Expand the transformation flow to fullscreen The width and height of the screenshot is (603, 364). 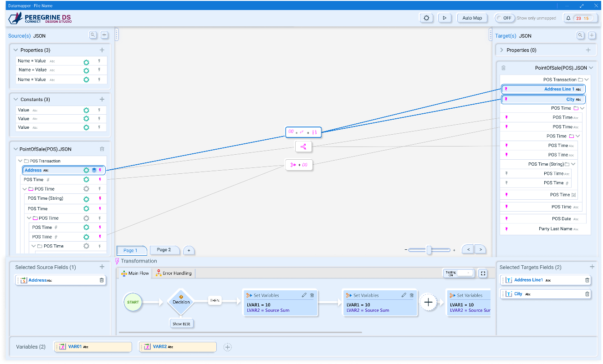482,273
